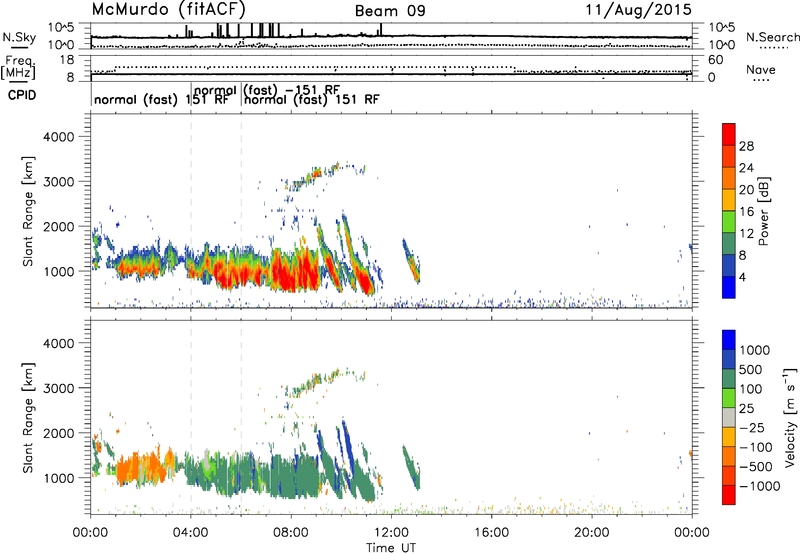Click the '08:00' time axis tick label

click(x=291, y=533)
